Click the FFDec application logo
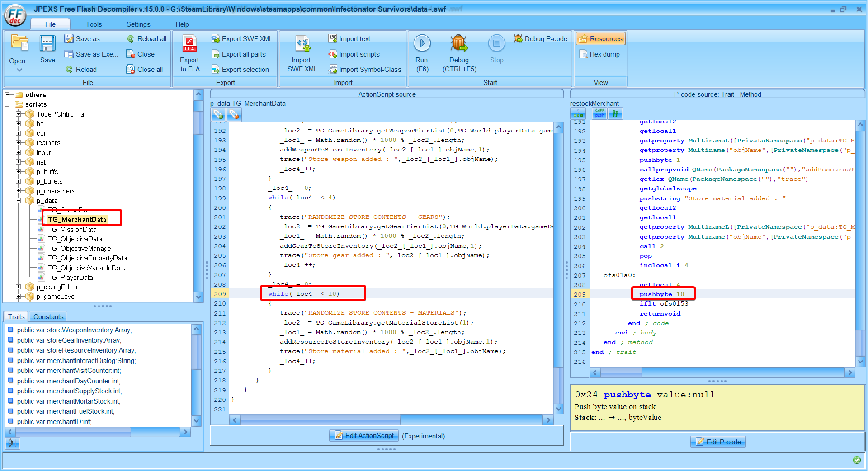The height and width of the screenshot is (471, 868). click(x=15, y=14)
